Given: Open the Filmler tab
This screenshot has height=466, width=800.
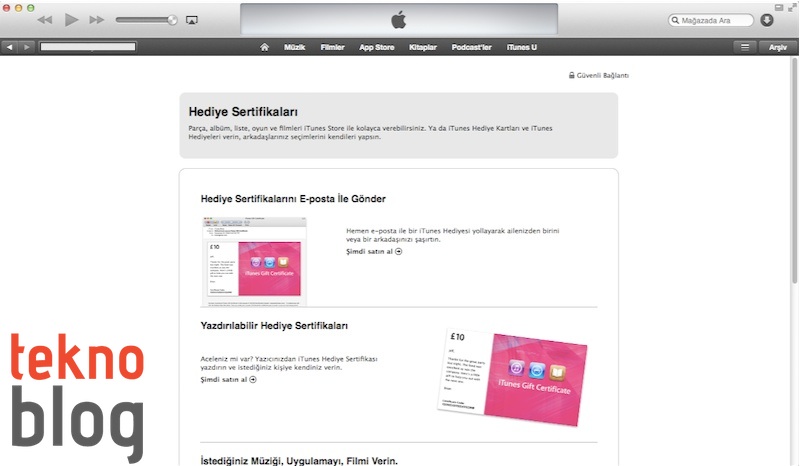Looking at the screenshot, I should click(x=333, y=47).
